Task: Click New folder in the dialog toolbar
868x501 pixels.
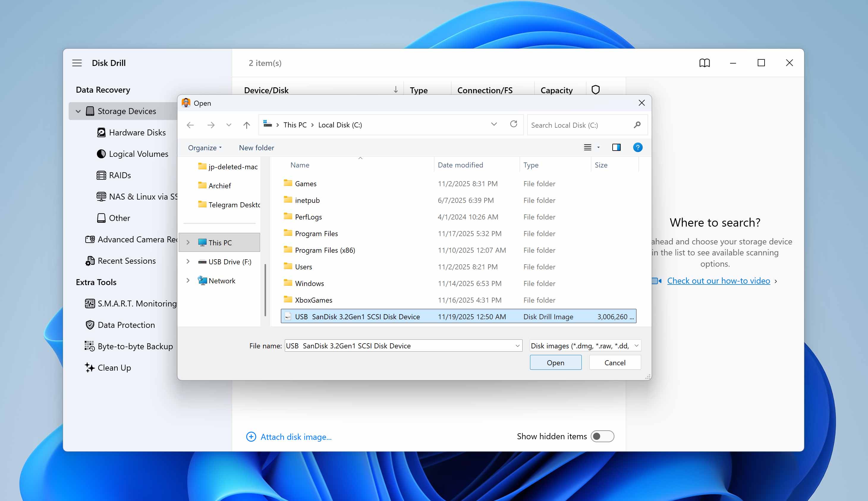Action: point(256,148)
